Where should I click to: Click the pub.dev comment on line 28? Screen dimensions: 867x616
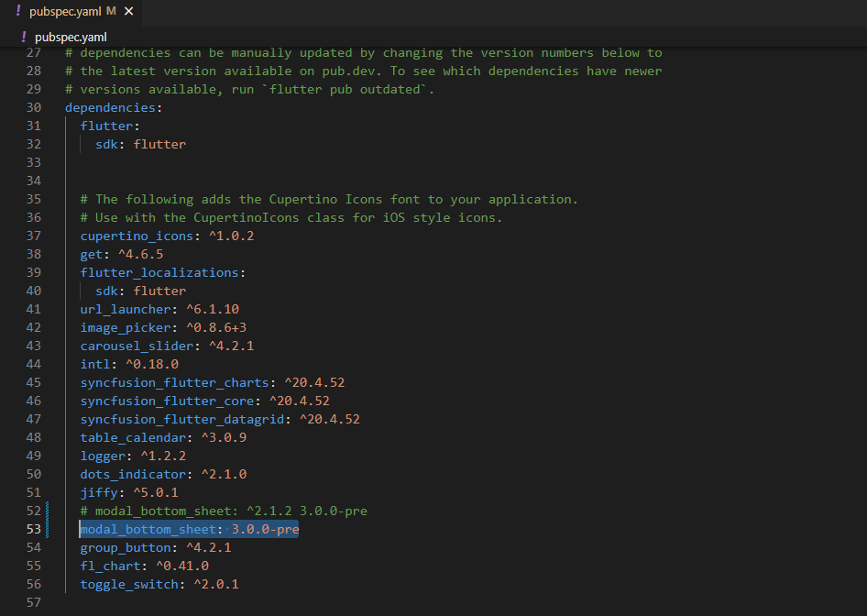click(363, 71)
